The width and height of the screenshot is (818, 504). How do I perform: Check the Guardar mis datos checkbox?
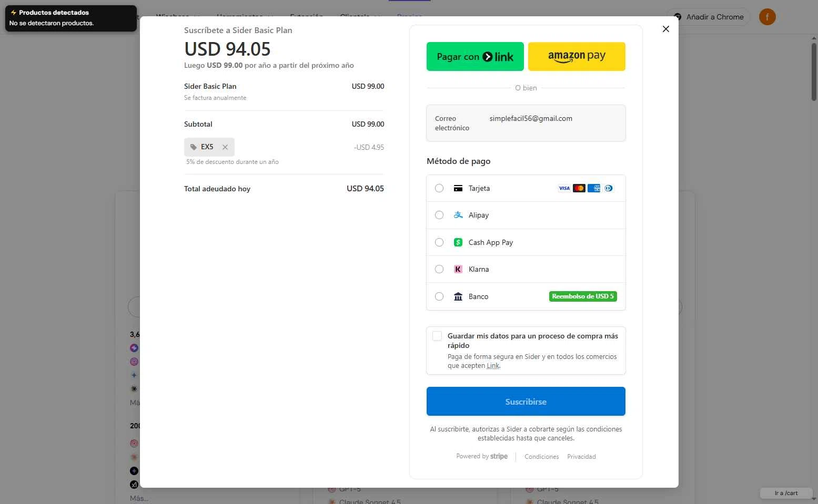pyautogui.click(x=437, y=336)
